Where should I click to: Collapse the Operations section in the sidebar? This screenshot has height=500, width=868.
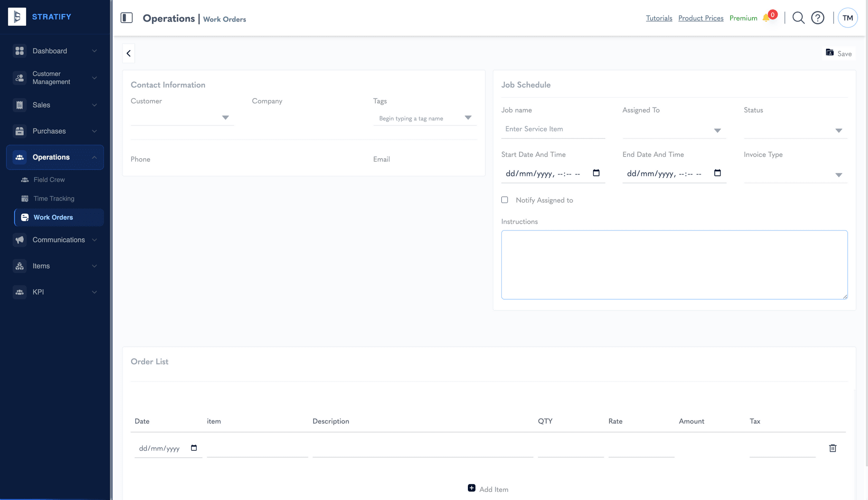pos(94,157)
